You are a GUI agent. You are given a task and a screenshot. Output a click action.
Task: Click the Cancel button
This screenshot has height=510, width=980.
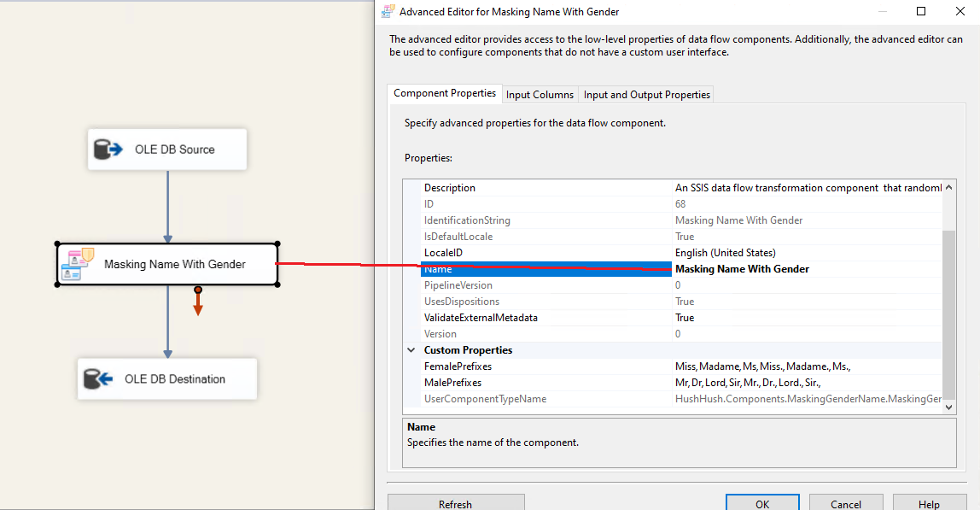pyautogui.click(x=846, y=504)
